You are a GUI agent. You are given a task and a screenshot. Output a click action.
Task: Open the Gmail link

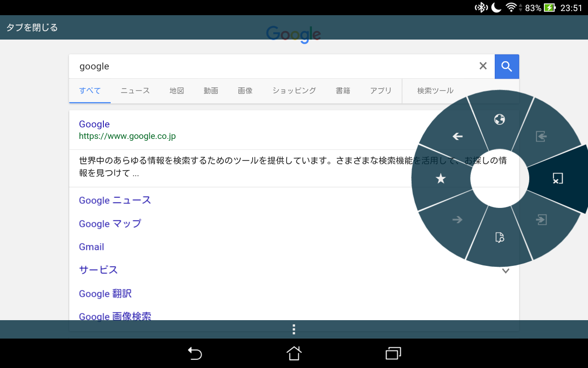91,247
